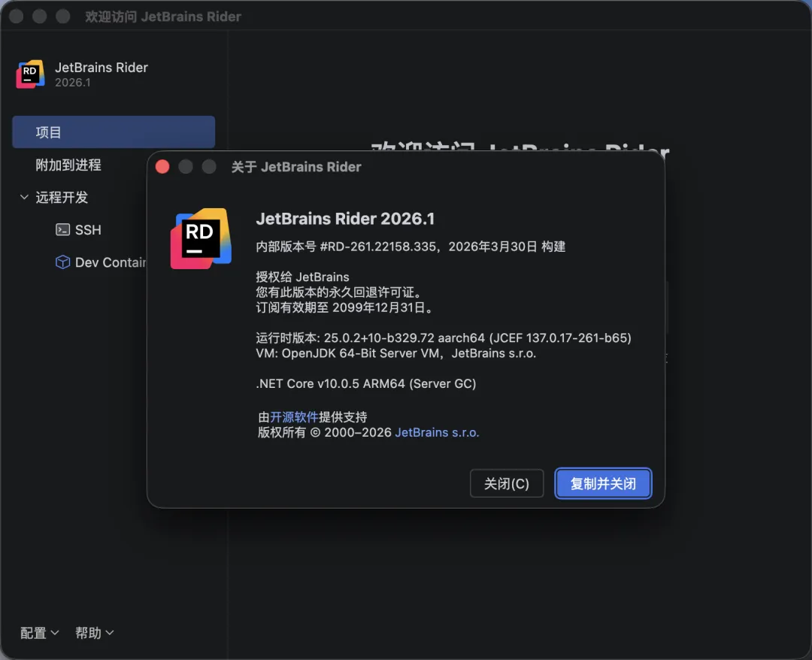Image resolution: width=812 pixels, height=660 pixels.
Task: Select the SSH label under 远程开发
Action: coord(88,230)
